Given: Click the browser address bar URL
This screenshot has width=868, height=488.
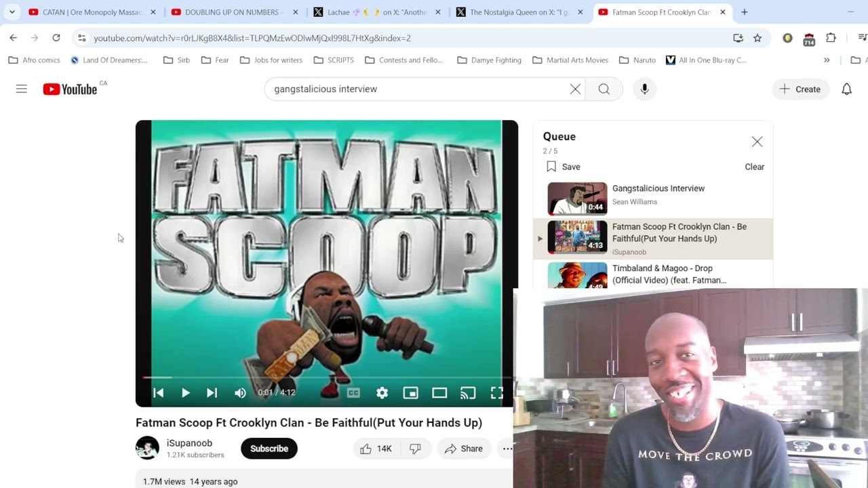Looking at the screenshot, I should [252, 38].
